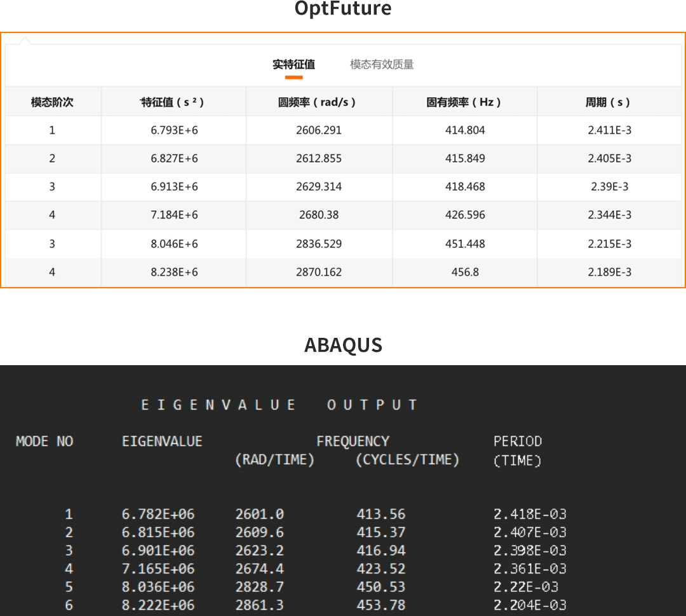
Task: Switch to the 实特征值 tab
Action: click(x=293, y=65)
